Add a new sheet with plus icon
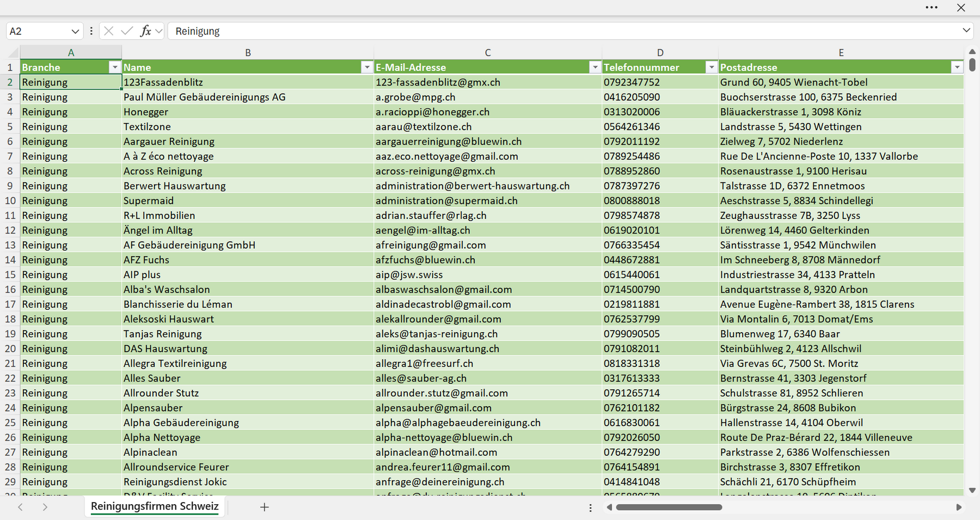The width and height of the screenshot is (980, 520). (x=265, y=507)
